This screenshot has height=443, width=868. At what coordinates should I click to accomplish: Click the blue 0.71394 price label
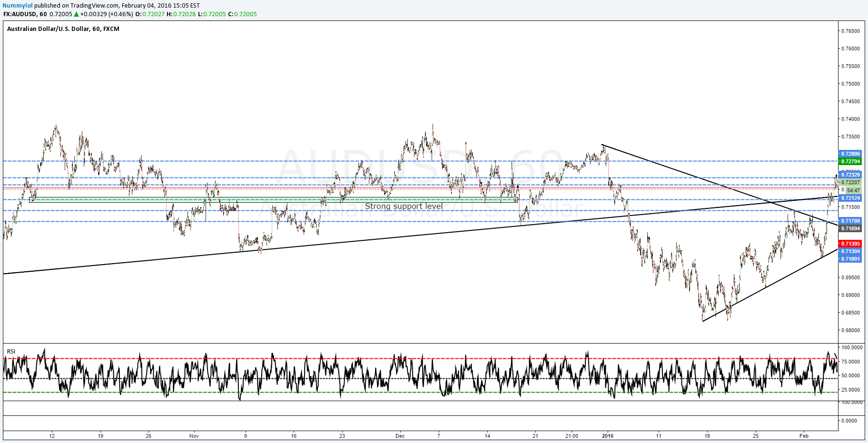coord(850,251)
